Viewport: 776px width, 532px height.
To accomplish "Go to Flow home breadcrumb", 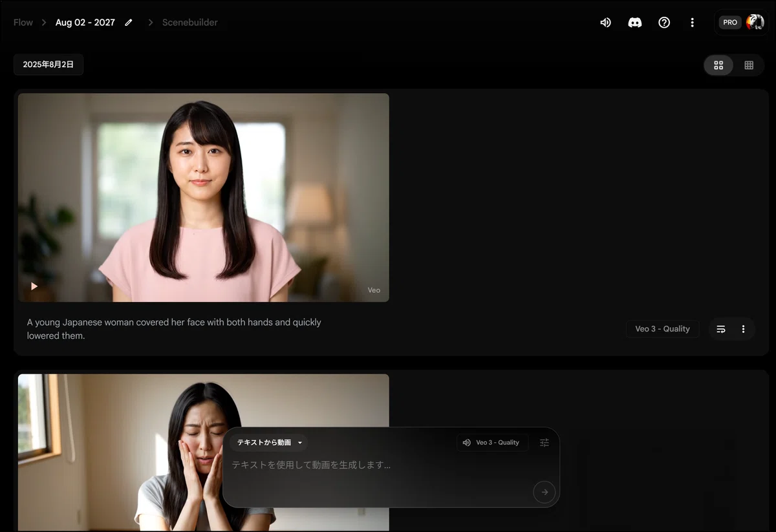I will point(23,23).
